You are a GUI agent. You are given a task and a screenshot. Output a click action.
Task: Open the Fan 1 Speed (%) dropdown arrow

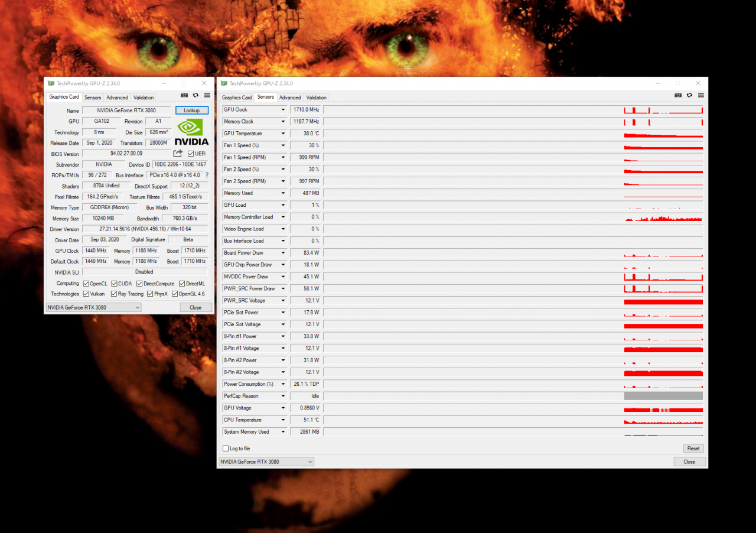(x=283, y=145)
